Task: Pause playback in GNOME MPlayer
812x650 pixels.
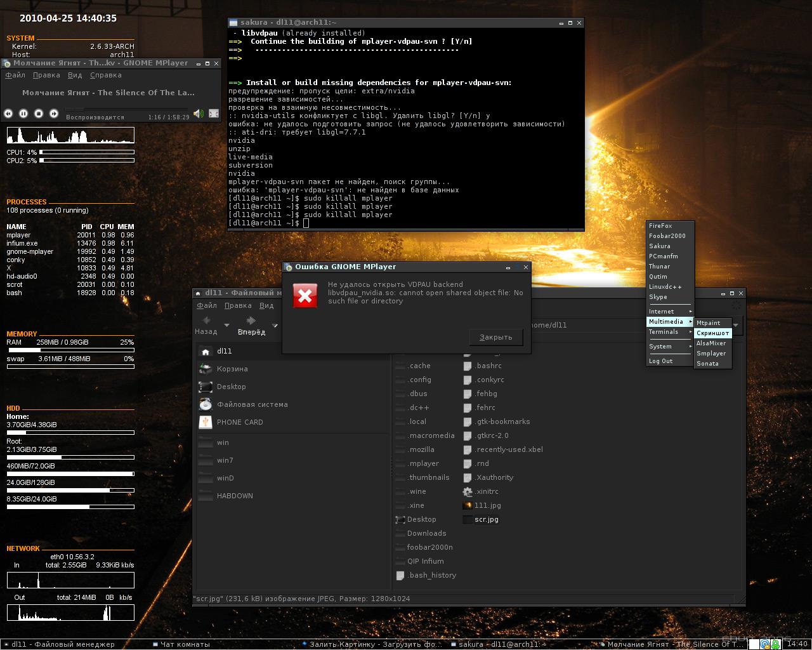Action: [x=23, y=114]
